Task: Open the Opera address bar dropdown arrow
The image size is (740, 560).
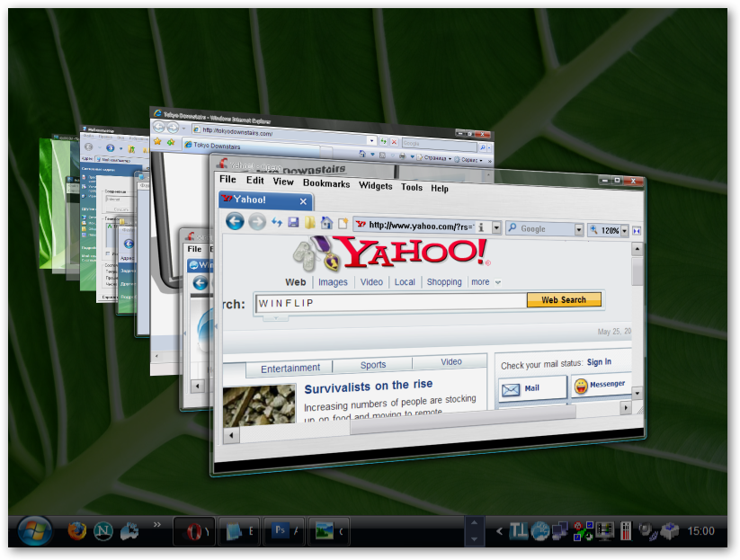Action: [x=496, y=228]
